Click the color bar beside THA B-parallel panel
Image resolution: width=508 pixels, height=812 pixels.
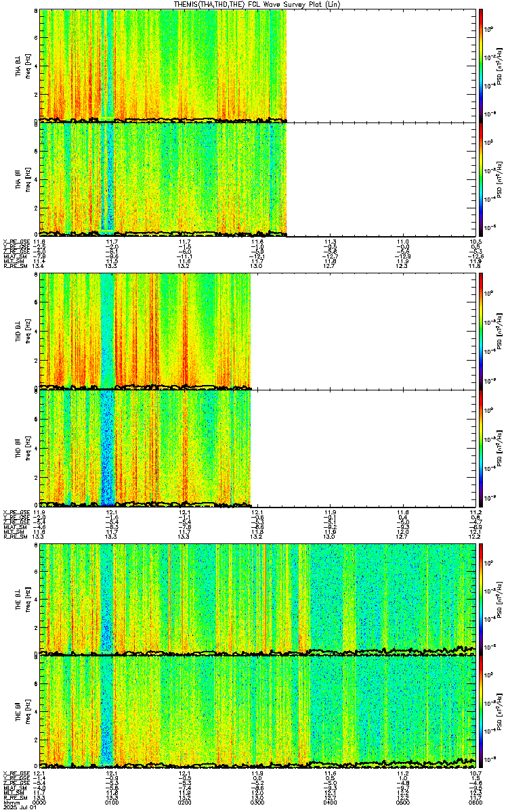pos(481,179)
